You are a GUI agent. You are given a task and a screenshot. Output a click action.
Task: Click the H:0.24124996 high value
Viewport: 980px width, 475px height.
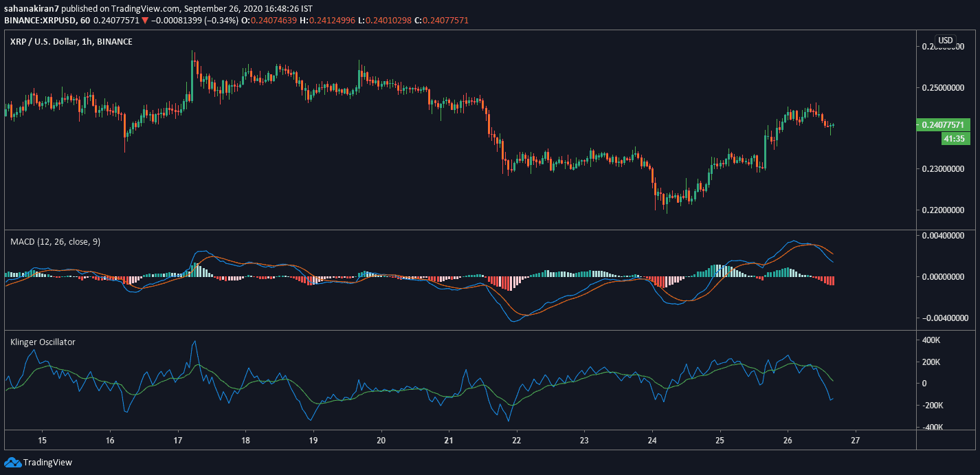pos(327,21)
